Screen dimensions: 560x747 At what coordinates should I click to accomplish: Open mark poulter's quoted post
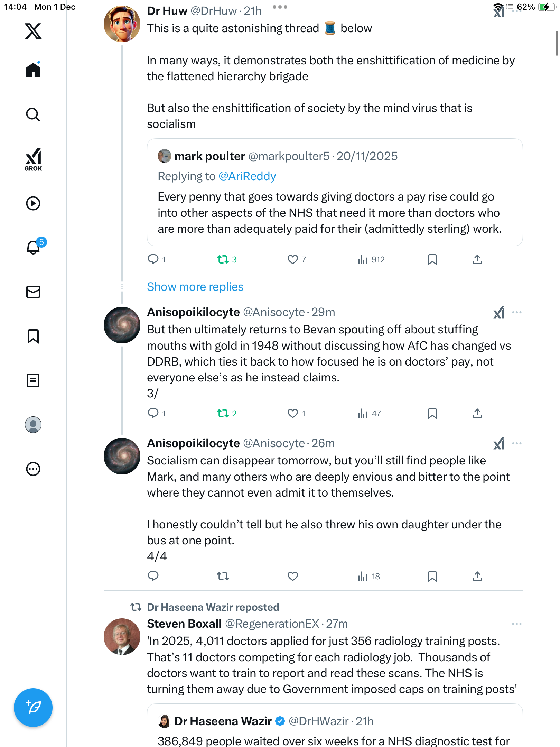pos(334,213)
